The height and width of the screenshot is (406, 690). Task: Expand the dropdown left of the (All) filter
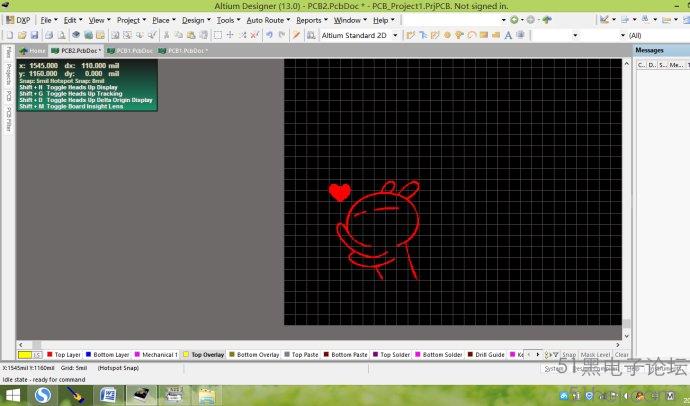click(x=575, y=35)
